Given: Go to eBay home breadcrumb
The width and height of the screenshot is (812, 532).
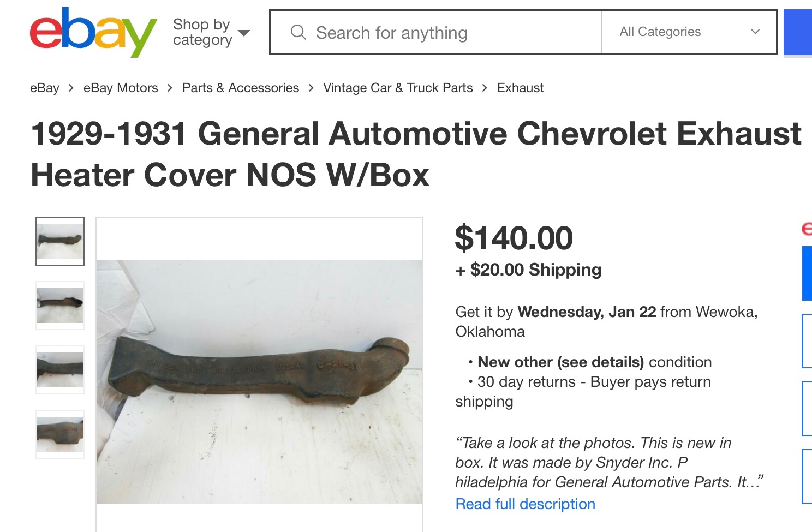Looking at the screenshot, I should click(44, 88).
